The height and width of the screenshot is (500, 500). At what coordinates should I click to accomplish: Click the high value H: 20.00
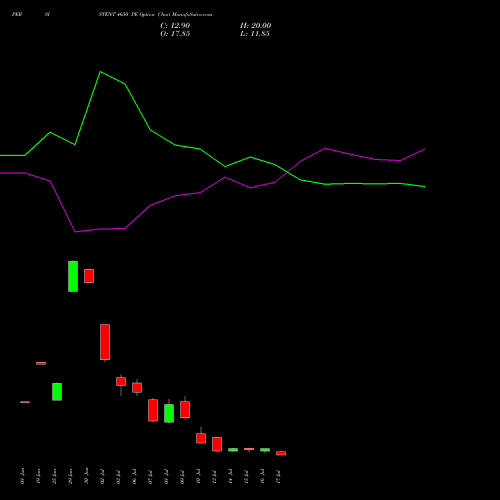[255, 26]
